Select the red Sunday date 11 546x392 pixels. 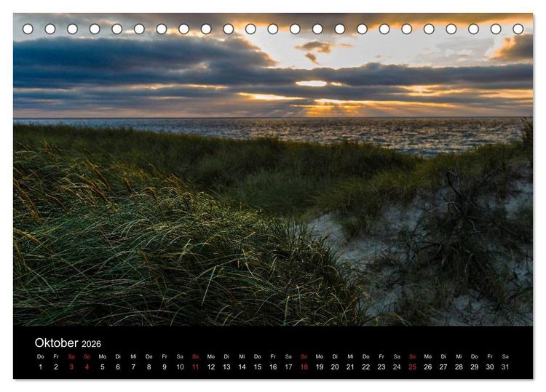(x=195, y=367)
